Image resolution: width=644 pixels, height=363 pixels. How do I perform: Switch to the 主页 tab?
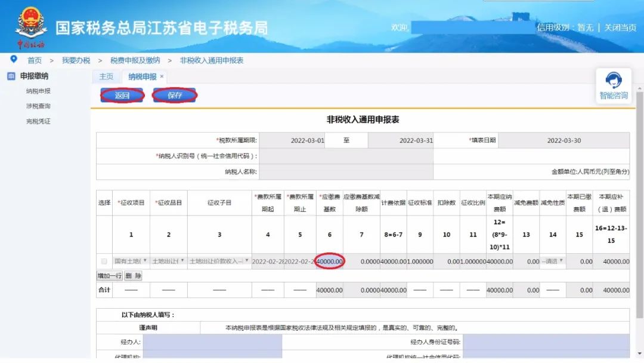point(106,76)
